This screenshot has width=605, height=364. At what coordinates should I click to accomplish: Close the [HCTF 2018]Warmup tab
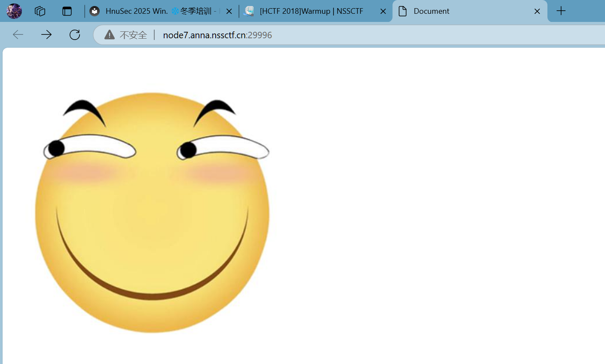(x=383, y=11)
